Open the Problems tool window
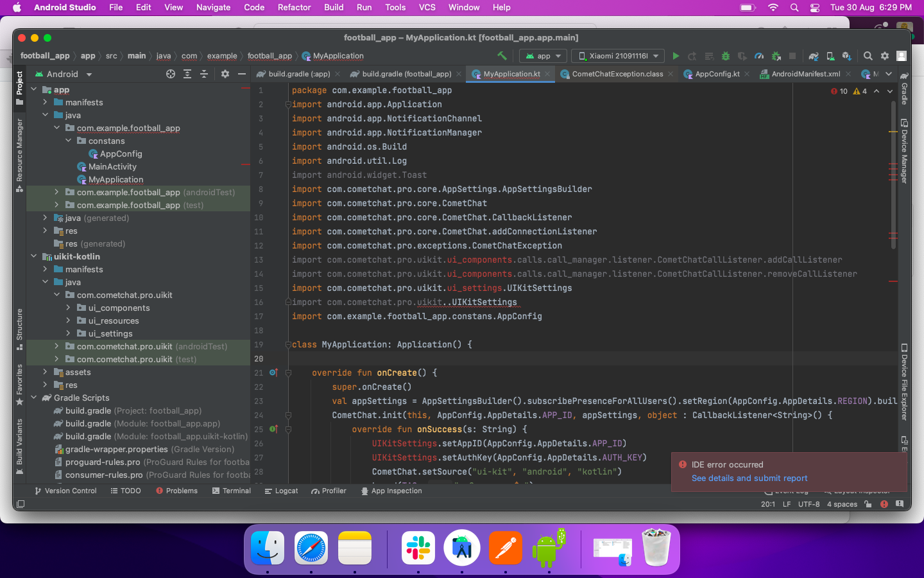The height and width of the screenshot is (578, 924). tap(176, 491)
